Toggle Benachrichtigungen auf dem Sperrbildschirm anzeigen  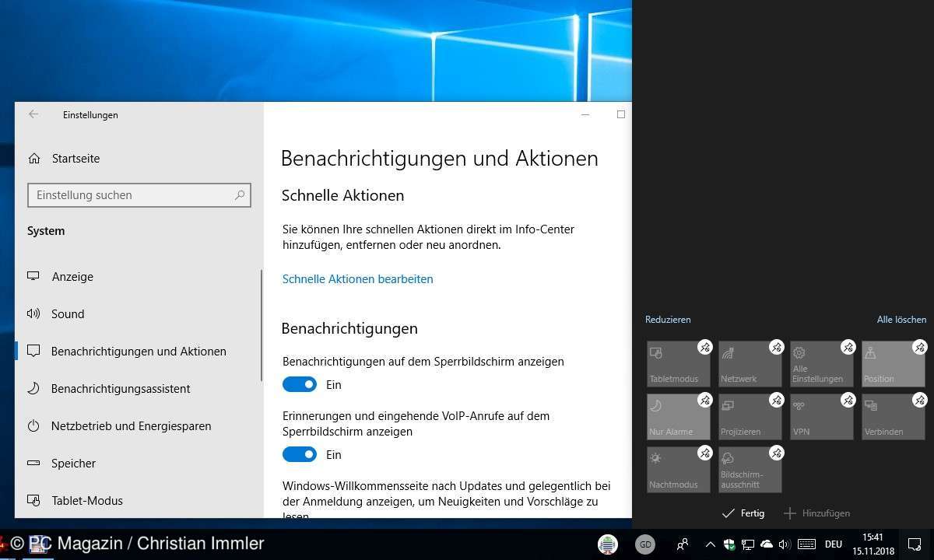pos(300,385)
